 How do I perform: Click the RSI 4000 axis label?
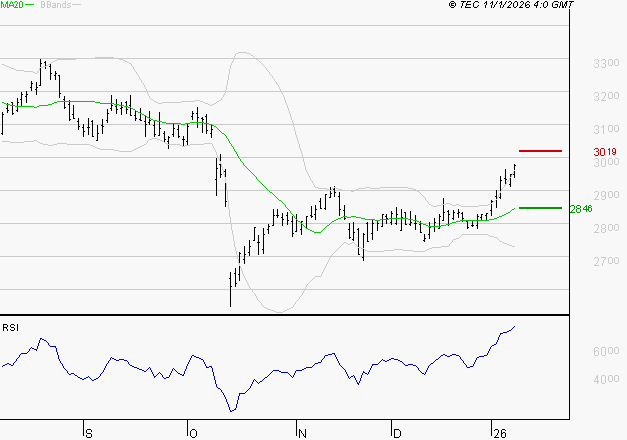click(606, 379)
